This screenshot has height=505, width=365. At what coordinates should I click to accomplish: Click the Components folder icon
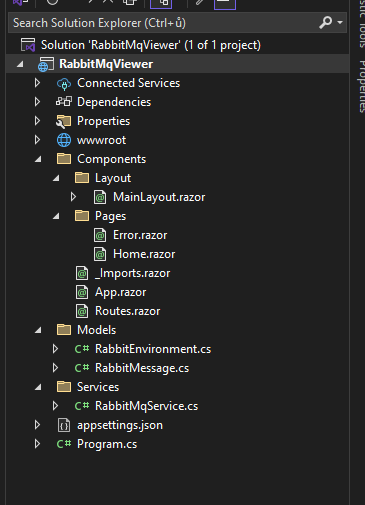point(64,159)
